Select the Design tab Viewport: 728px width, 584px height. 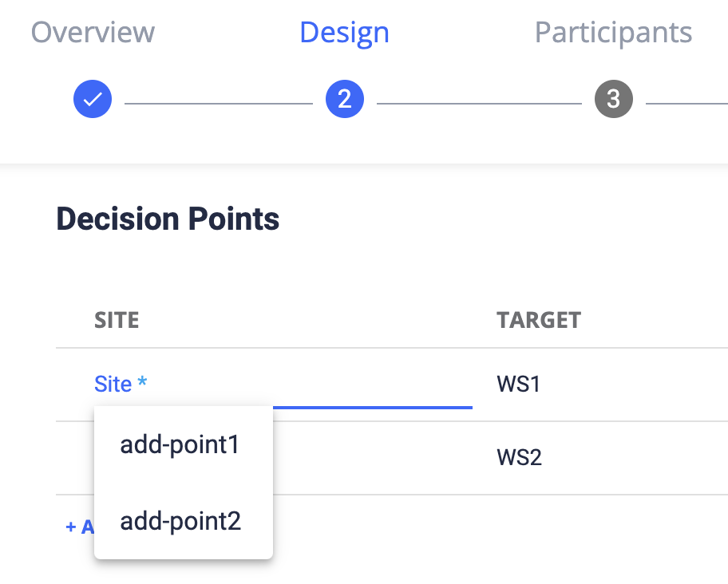[x=344, y=32]
